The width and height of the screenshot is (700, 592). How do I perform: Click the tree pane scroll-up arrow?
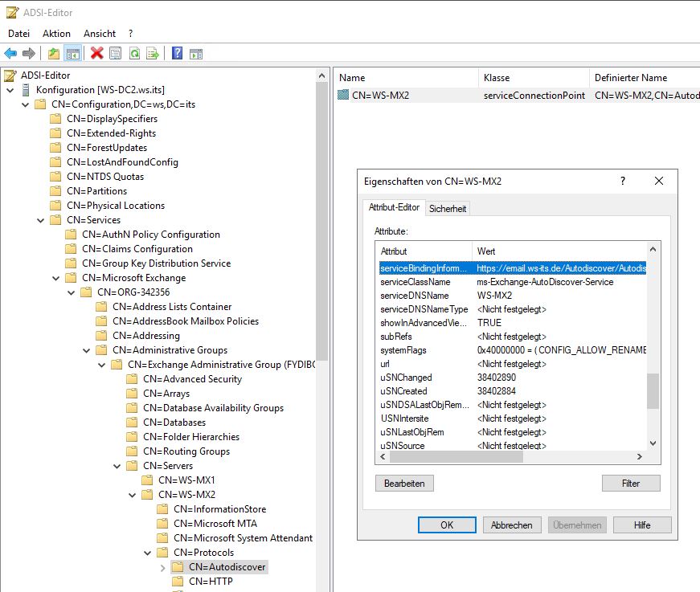point(322,76)
